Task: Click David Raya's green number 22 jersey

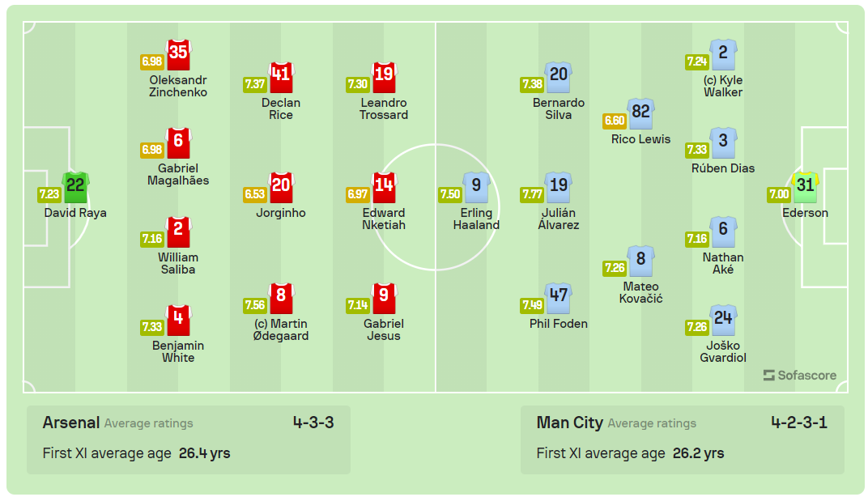Action: tap(75, 186)
